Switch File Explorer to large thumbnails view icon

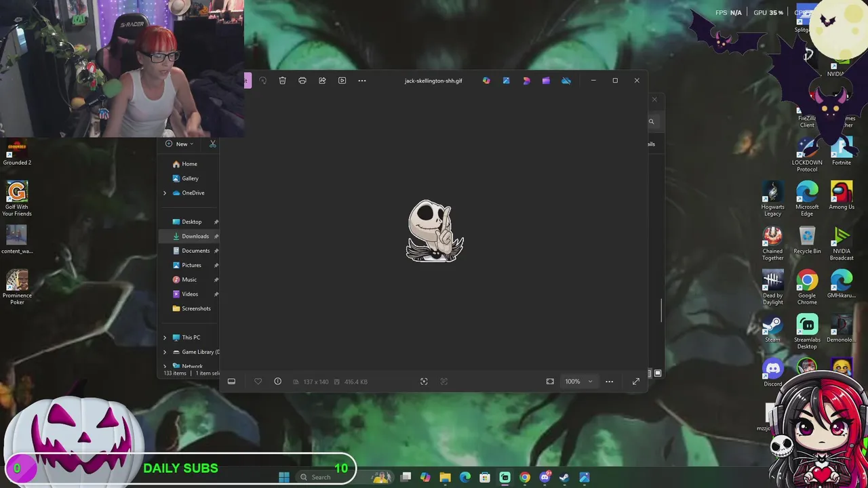click(658, 373)
